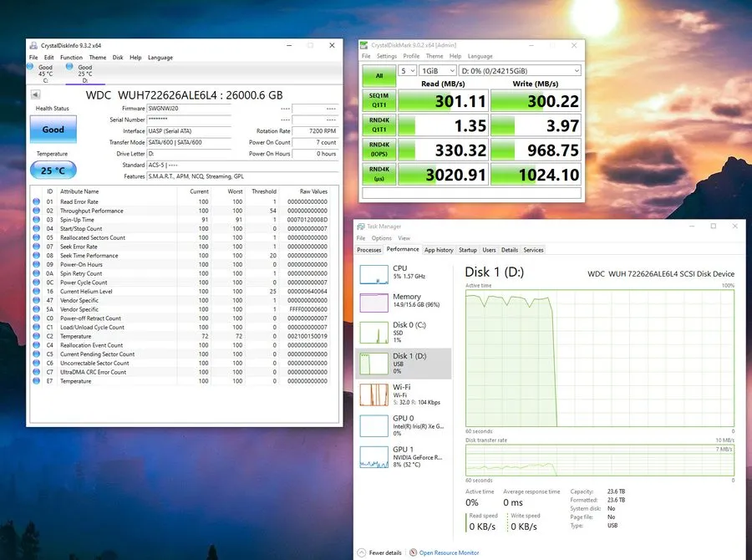Click the Task Manager title bar icon
The width and height of the screenshot is (752, 560).
coord(361,227)
